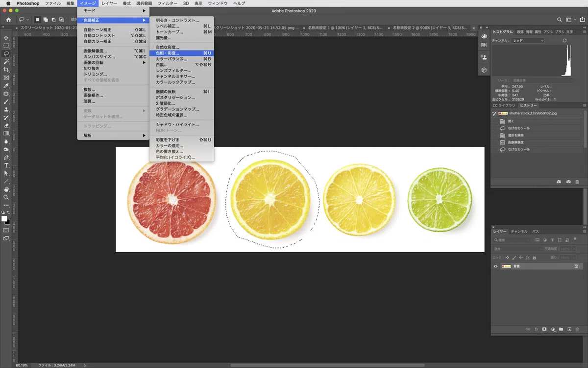
Task: Switch to the CC ライブラリ tab
Action: pos(504,105)
